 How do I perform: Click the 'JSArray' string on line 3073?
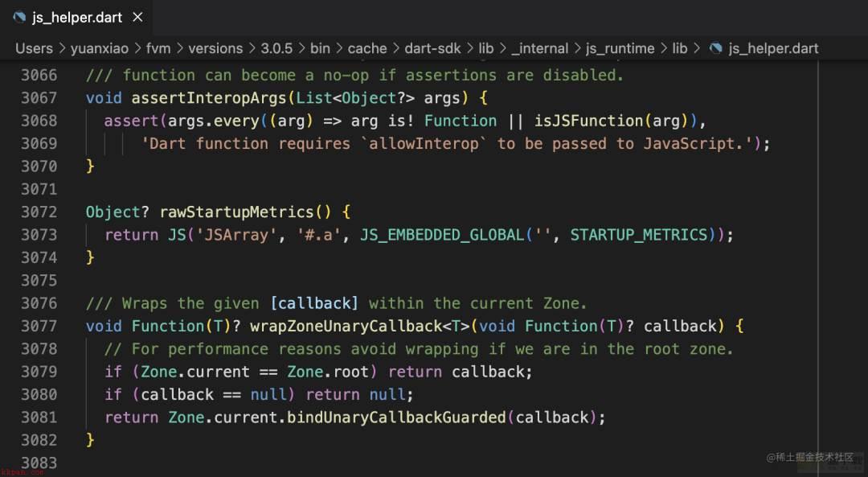tap(236, 235)
